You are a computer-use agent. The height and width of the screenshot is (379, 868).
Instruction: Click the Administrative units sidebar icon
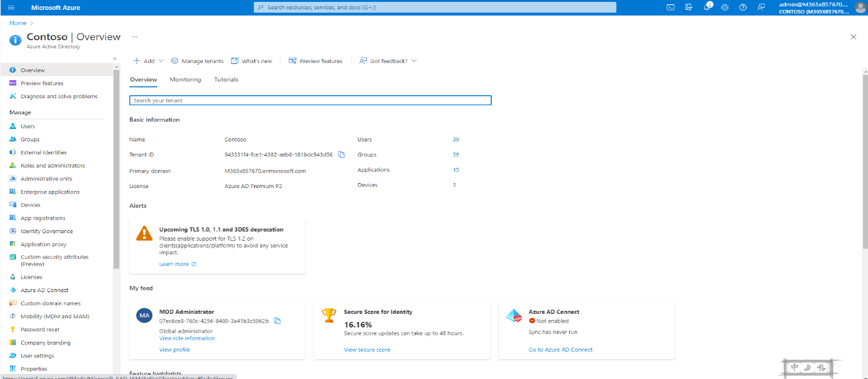pyautogui.click(x=12, y=178)
